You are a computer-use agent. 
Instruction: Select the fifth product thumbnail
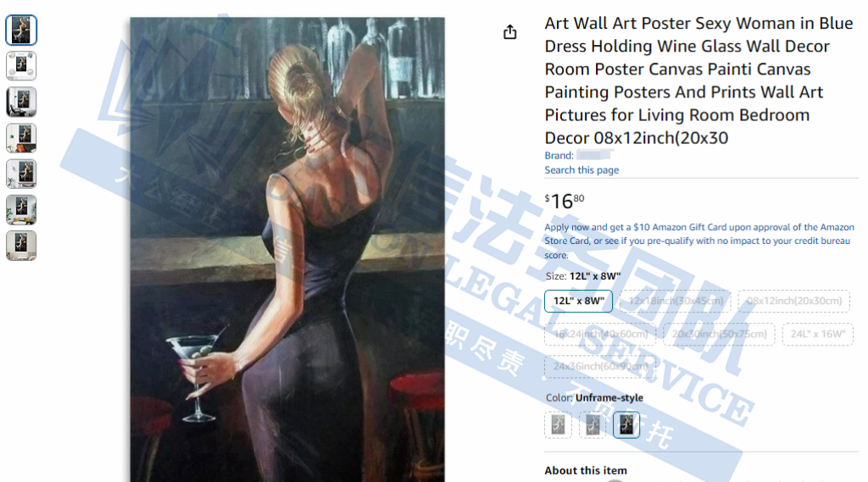point(21,174)
